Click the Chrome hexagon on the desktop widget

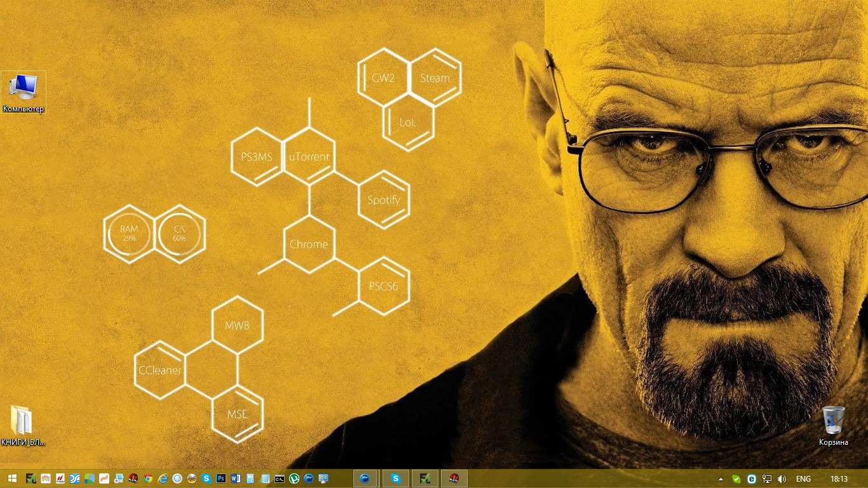[309, 244]
